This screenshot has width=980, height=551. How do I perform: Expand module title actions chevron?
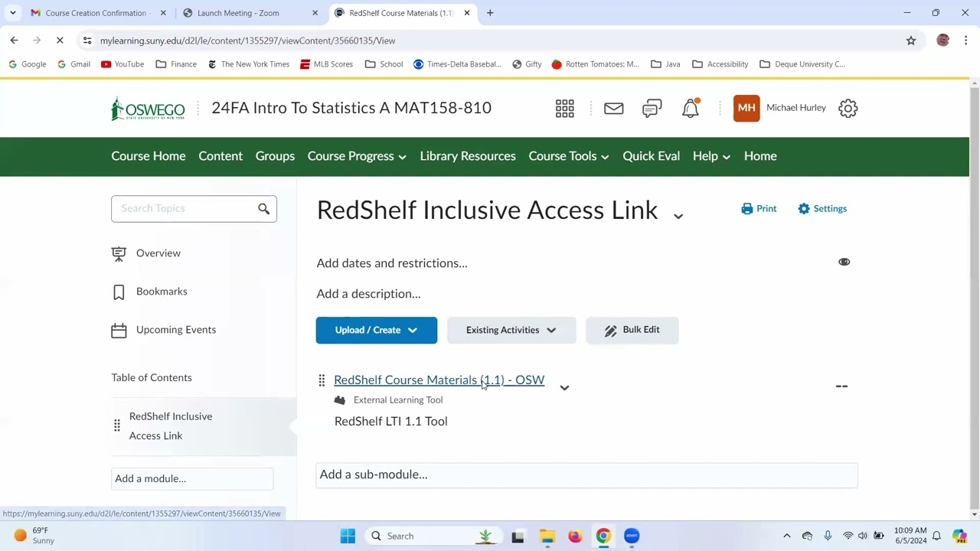(x=678, y=217)
